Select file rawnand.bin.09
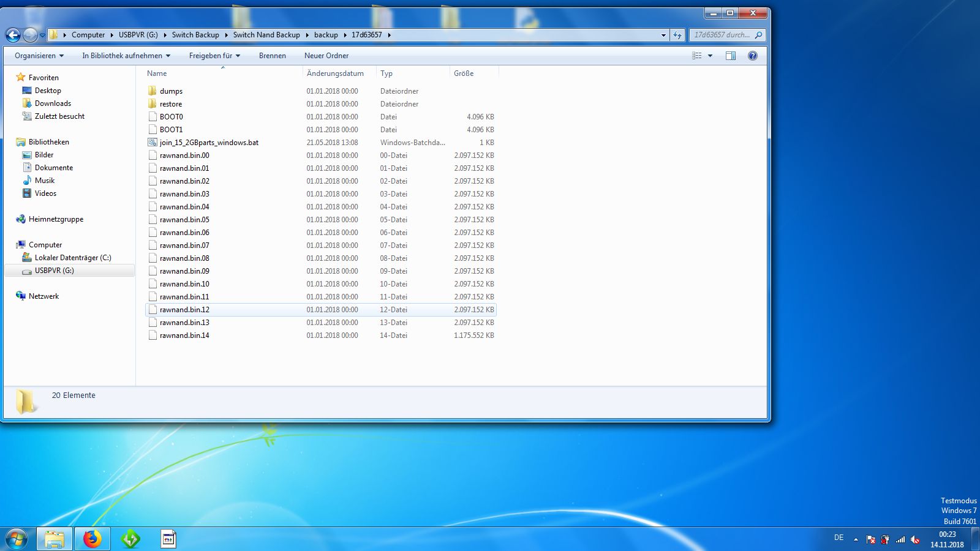Image resolution: width=980 pixels, height=551 pixels. point(184,271)
